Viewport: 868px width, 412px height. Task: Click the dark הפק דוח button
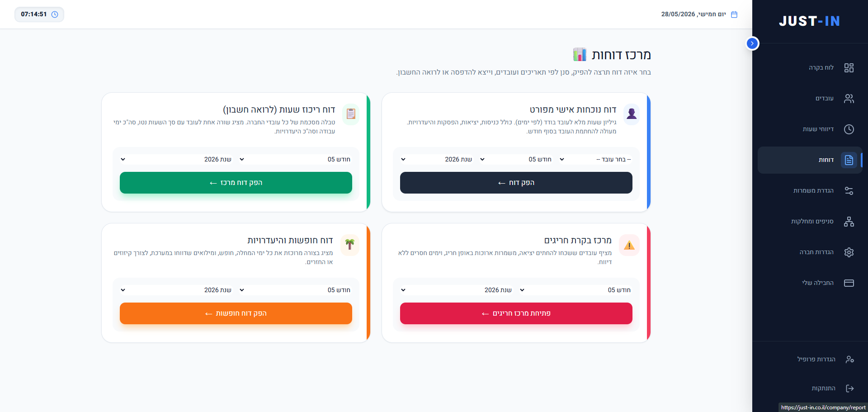coord(516,183)
